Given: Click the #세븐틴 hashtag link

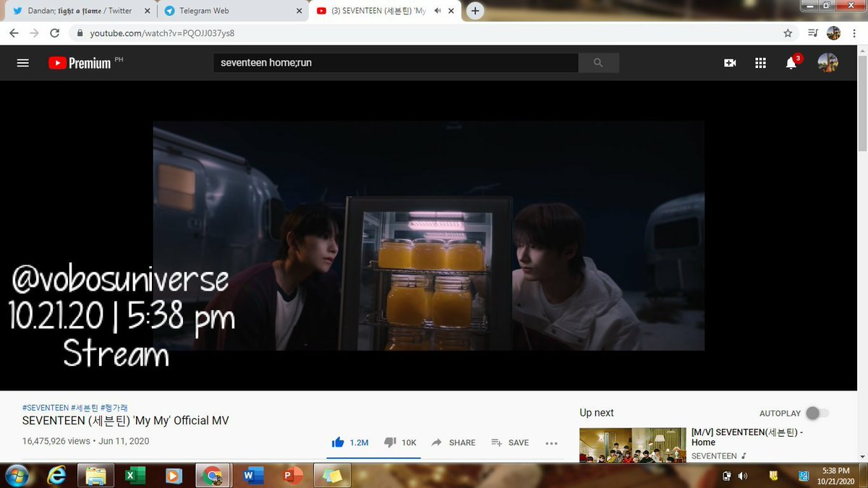Looking at the screenshot, I should tap(85, 408).
